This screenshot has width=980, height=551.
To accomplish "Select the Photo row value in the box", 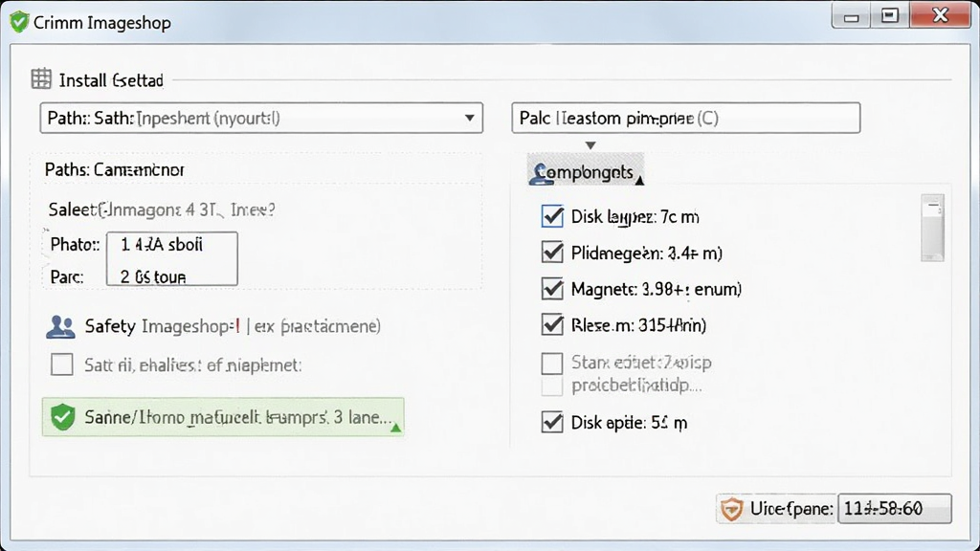I will pyautogui.click(x=162, y=244).
